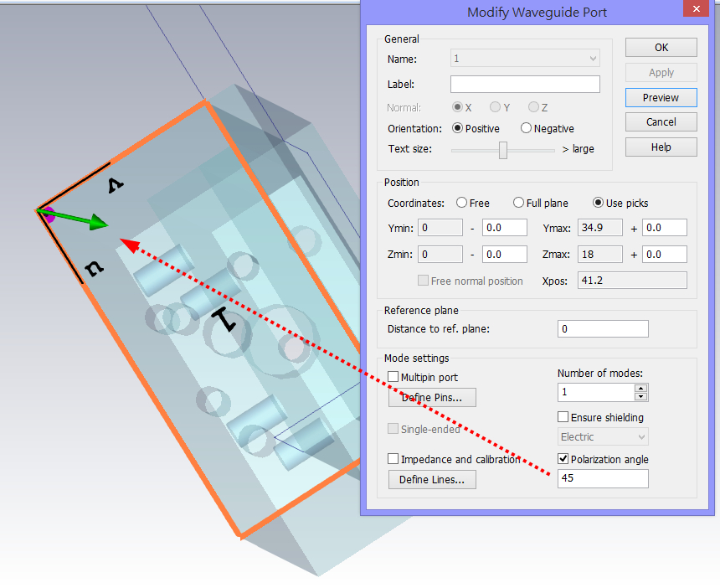The width and height of the screenshot is (720, 588).
Task: Click the magenta pick point at the port corner
Action: (x=49, y=214)
